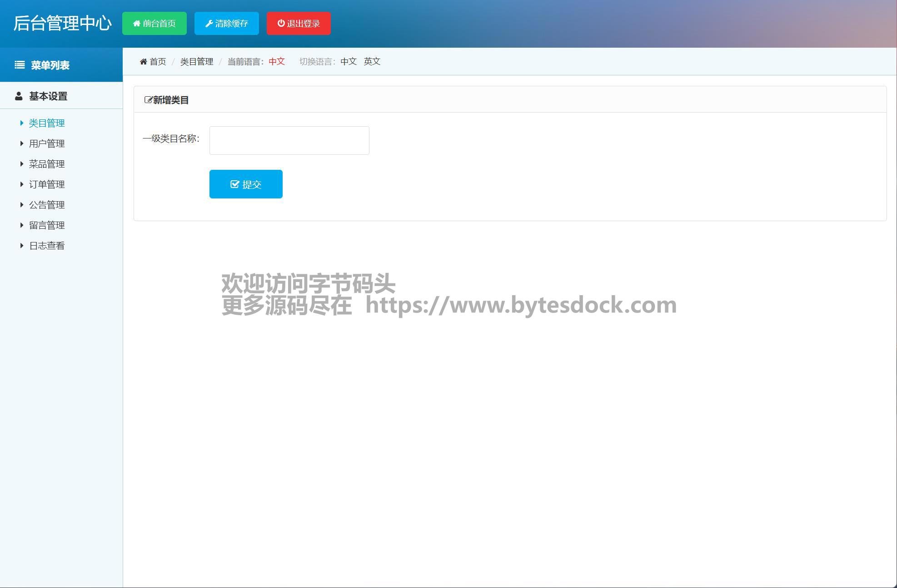Click the 类目管理 breadcrumb link

pyautogui.click(x=196, y=61)
